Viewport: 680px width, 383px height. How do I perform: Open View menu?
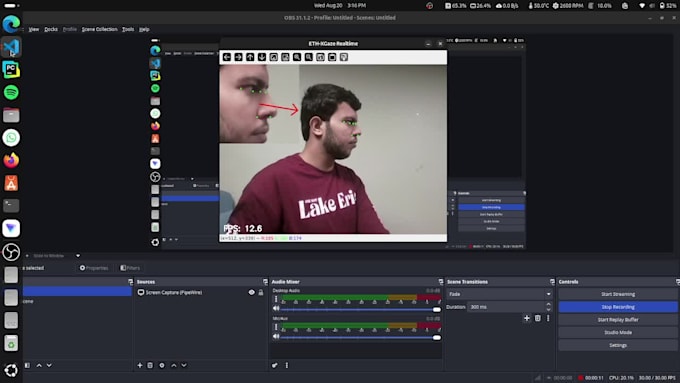pos(34,29)
